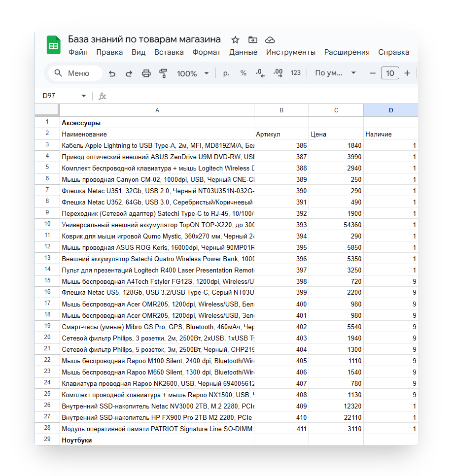
Task: Select column B header
Action: point(281,110)
